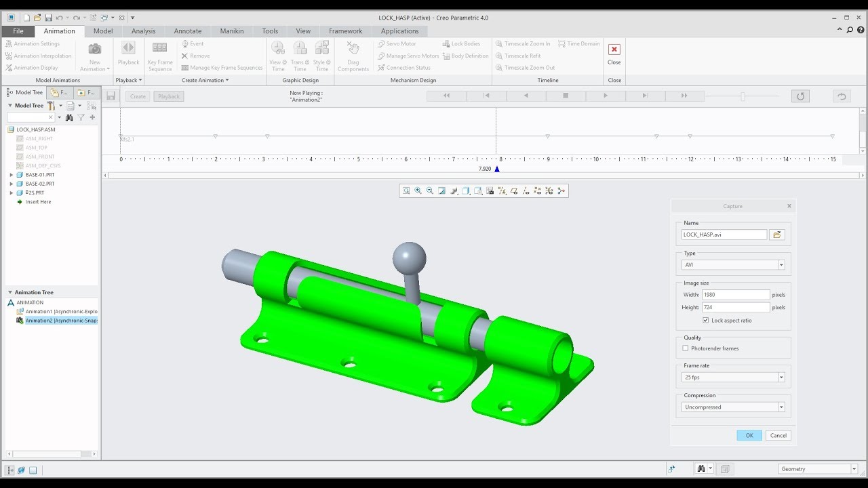The height and width of the screenshot is (488, 868).
Task: Click the plus icon beside Model Tree filter
Action: [92, 117]
